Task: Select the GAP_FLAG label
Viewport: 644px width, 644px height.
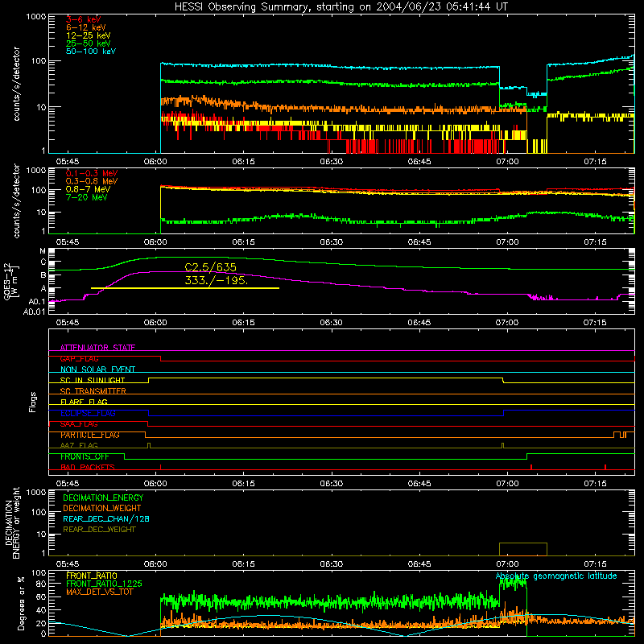Action: pyautogui.click(x=79, y=358)
